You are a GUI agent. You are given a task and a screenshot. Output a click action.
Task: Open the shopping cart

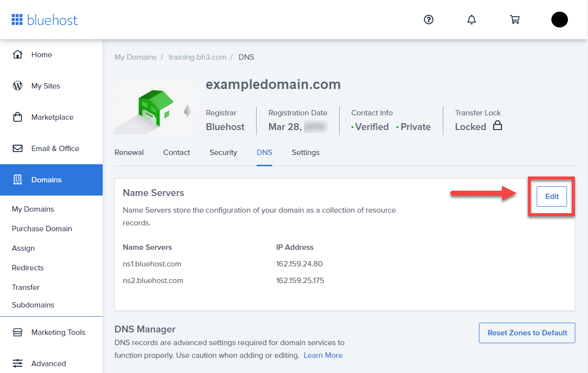514,20
